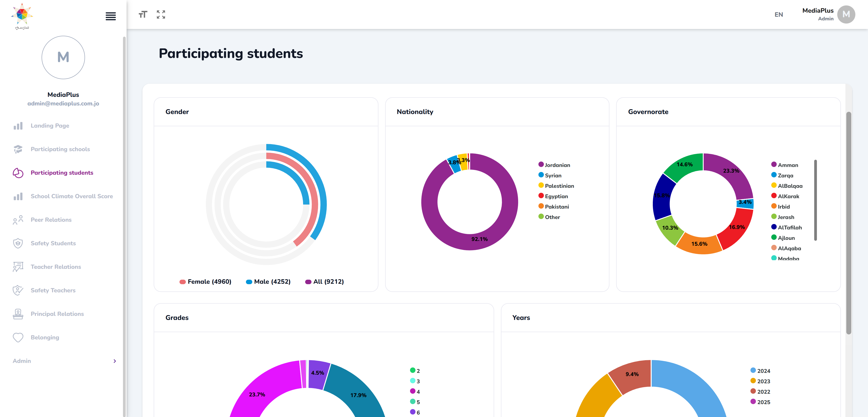Open Principal Relations page
The height and width of the screenshot is (417, 868).
[x=57, y=314]
